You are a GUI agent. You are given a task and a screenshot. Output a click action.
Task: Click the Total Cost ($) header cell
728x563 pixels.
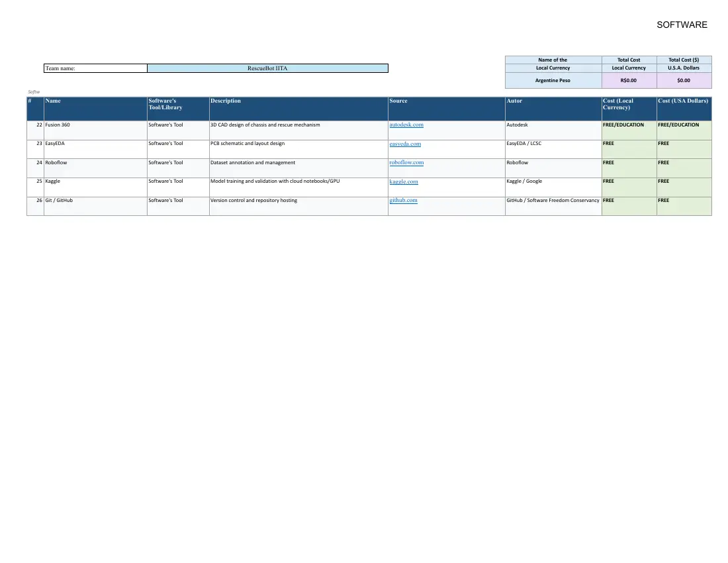(684, 60)
